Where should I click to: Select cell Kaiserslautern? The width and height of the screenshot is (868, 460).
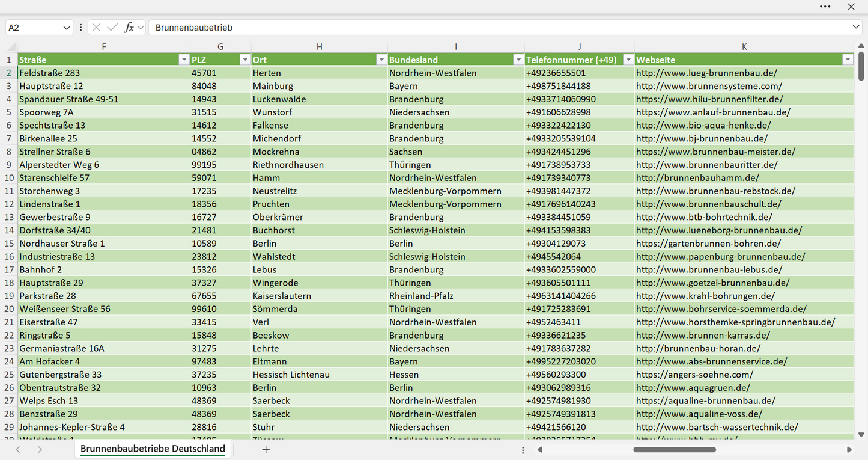(319, 296)
